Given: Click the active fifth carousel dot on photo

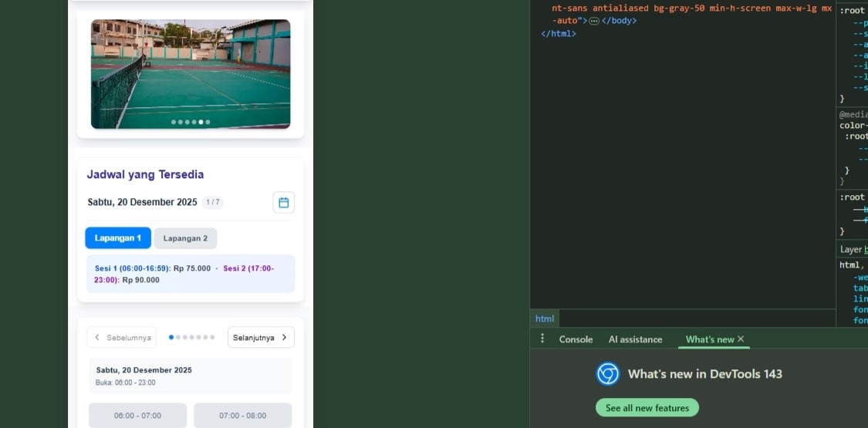Looking at the screenshot, I should tap(201, 122).
